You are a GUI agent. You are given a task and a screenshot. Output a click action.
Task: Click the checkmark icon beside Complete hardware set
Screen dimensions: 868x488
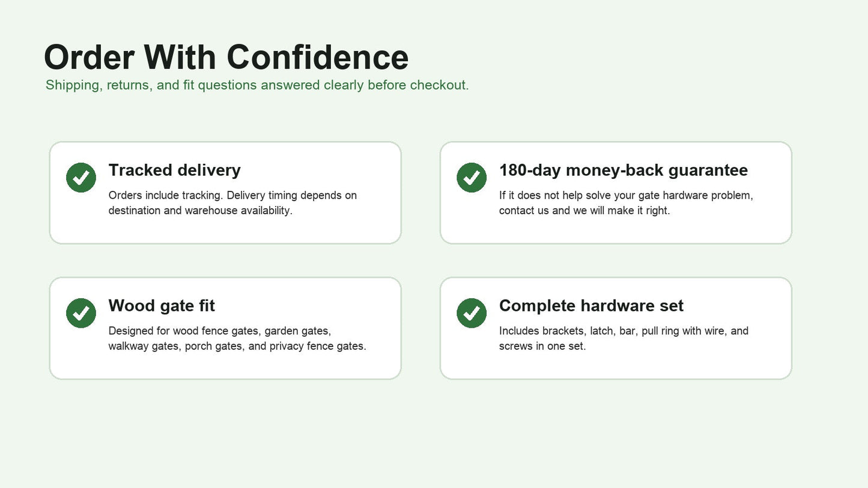(x=472, y=313)
